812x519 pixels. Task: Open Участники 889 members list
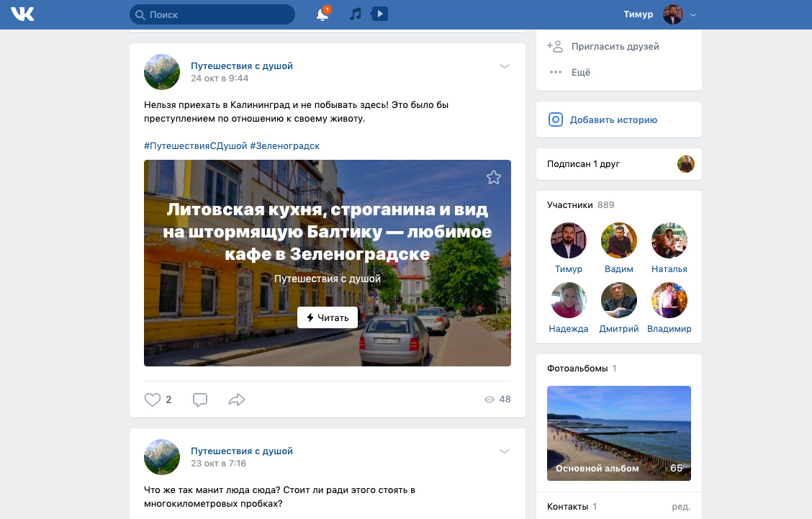point(580,205)
